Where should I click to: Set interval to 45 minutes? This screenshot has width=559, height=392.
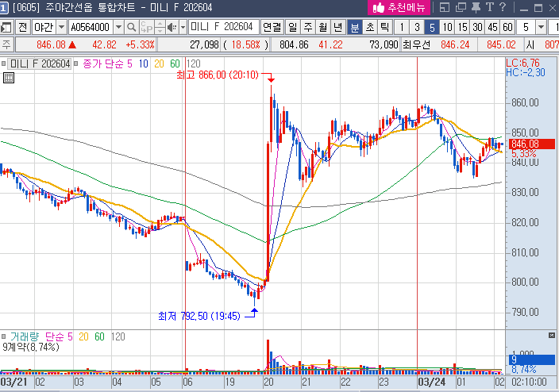click(x=492, y=27)
